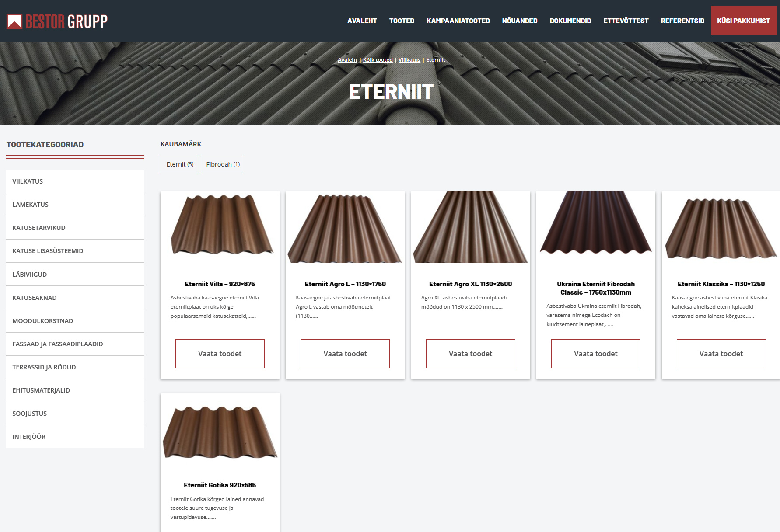Image resolution: width=780 pixels, height=532 pixels.
Task: Open the KATUSEAKNAD category
Action: pyautogui.click(x=75, y=298)
